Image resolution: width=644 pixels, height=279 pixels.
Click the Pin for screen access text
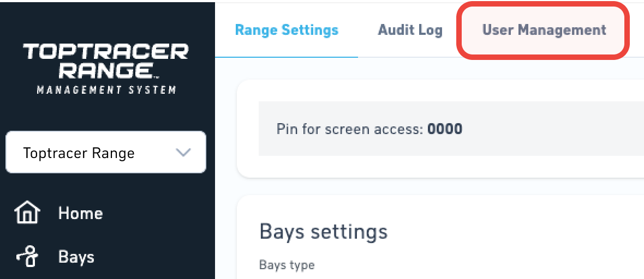[x=349, y=129]
